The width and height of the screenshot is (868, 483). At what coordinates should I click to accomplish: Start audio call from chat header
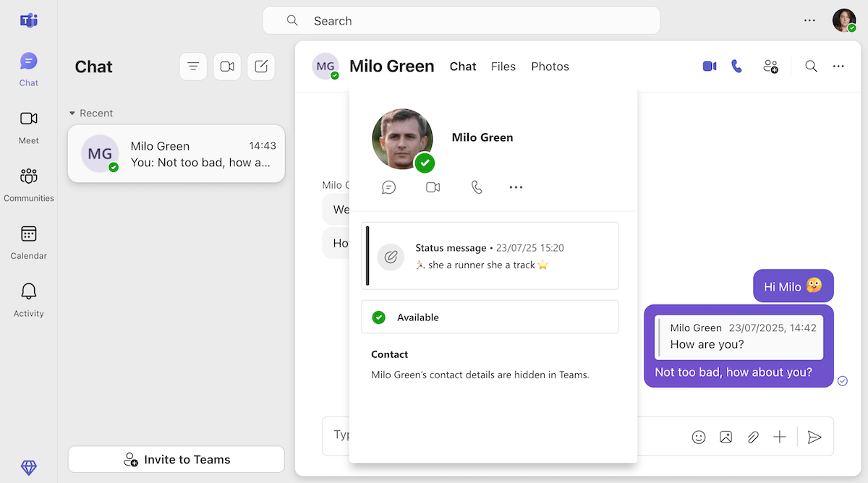(736, 66)
